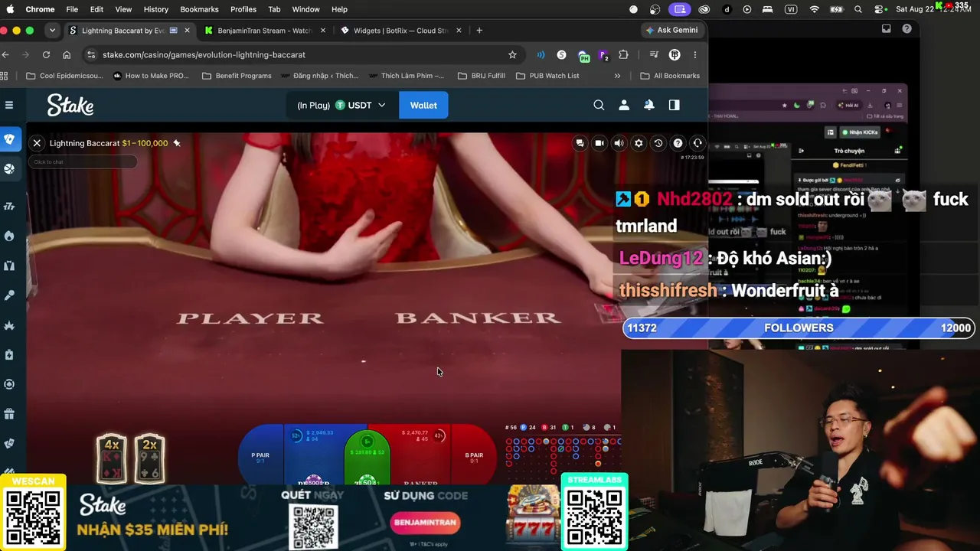Reload the page
The height and width of the screenshot is (551, 980).
[46, 55]
